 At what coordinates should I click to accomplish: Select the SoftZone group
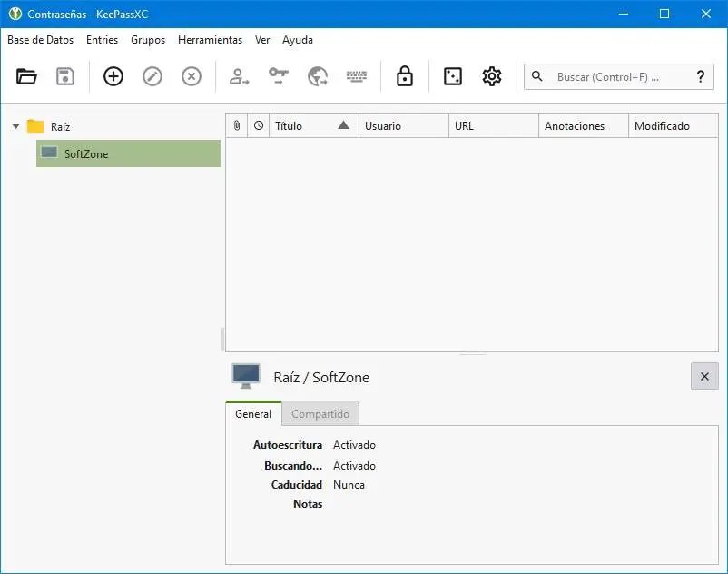129,153
